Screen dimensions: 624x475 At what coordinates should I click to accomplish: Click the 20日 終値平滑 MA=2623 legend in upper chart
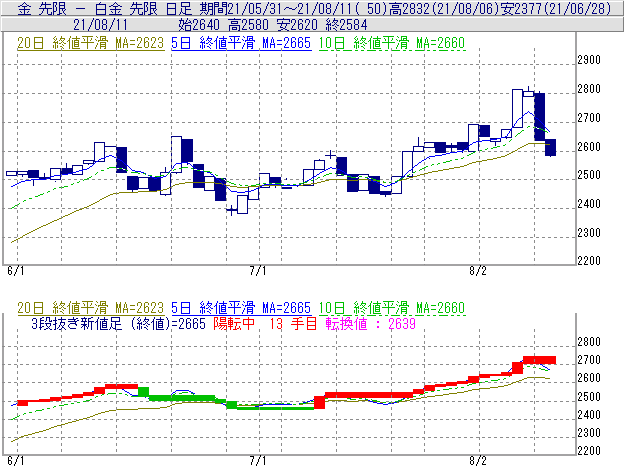click(x=91, y=43)
